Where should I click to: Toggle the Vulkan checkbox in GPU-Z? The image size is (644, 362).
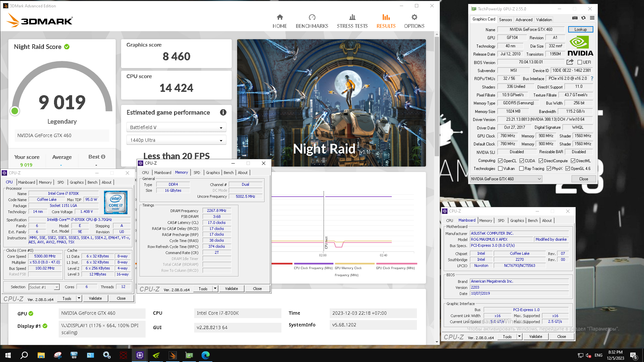tap(500, 169)
